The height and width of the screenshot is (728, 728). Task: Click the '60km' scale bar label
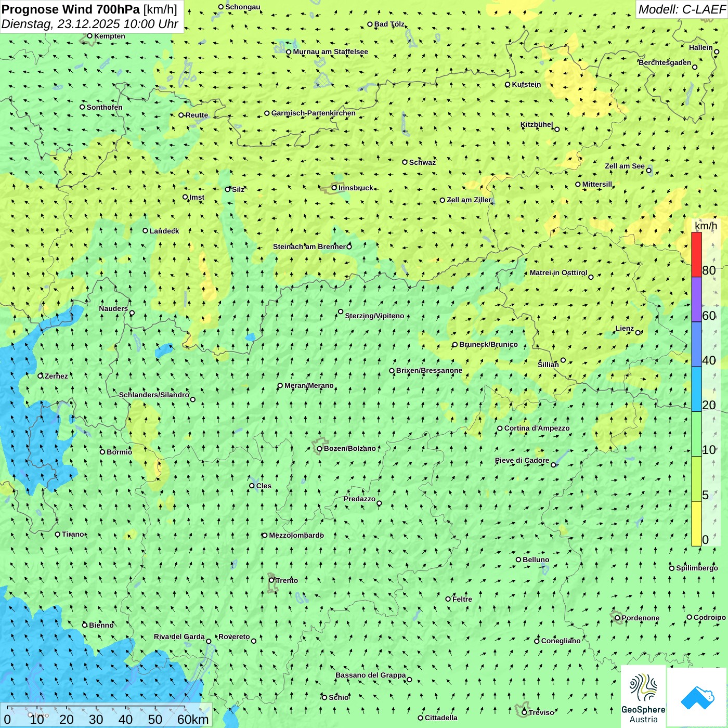point(193,719)
